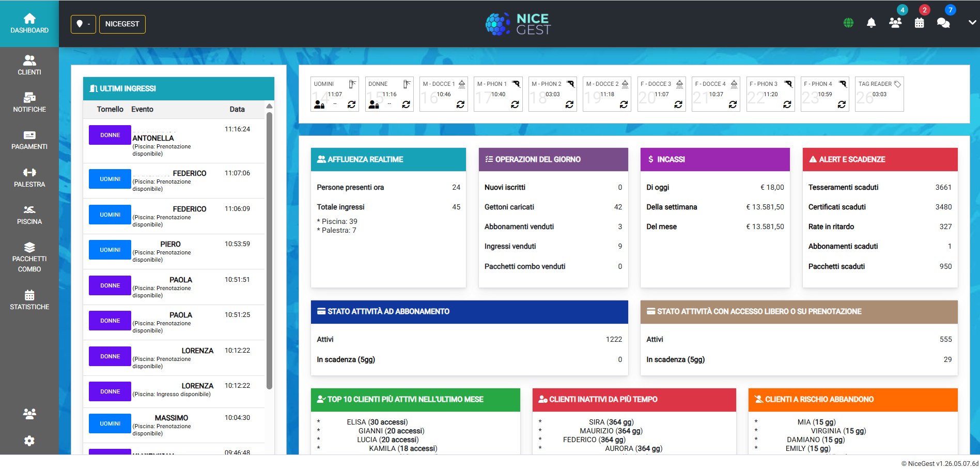Click the users group icon at sidebar bottom
This screenshot has width=980, height=469.
[x=29, y=414]
